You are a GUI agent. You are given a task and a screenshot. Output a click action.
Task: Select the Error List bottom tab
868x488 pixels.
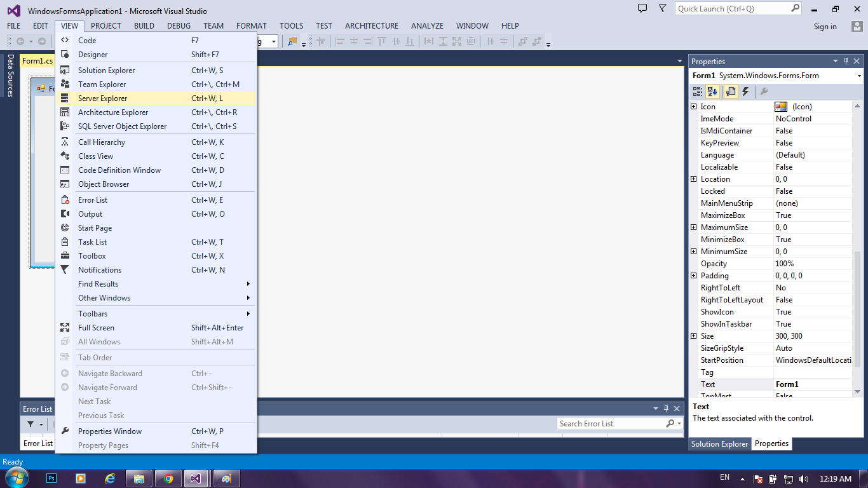pos(38,444)
